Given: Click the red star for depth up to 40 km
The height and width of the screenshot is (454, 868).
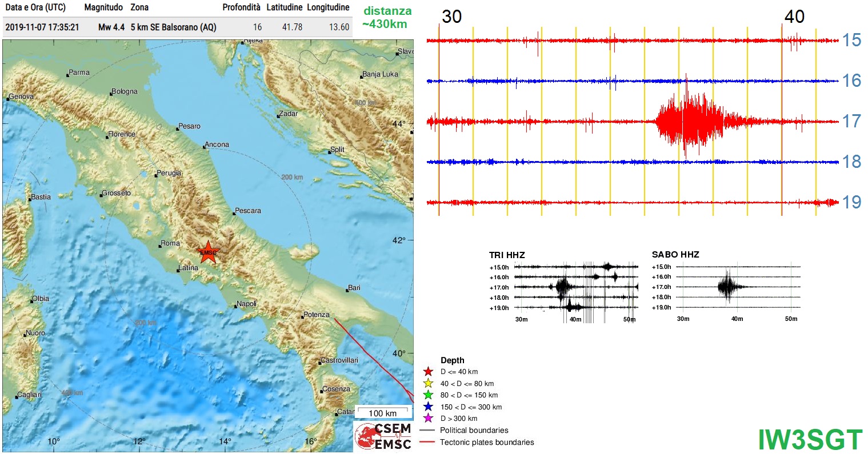Looking at the screenshot, I should point(428,372).
